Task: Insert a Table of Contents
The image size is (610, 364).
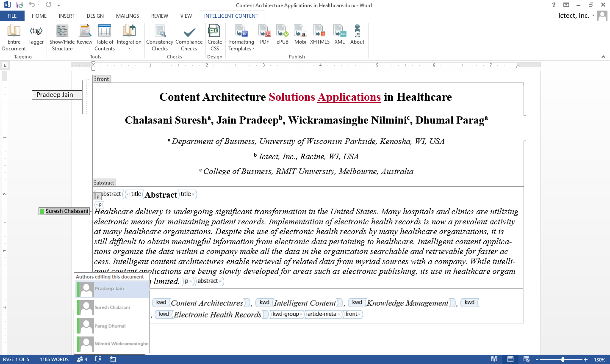Action: pyautogui.click(x=105, y=38)
